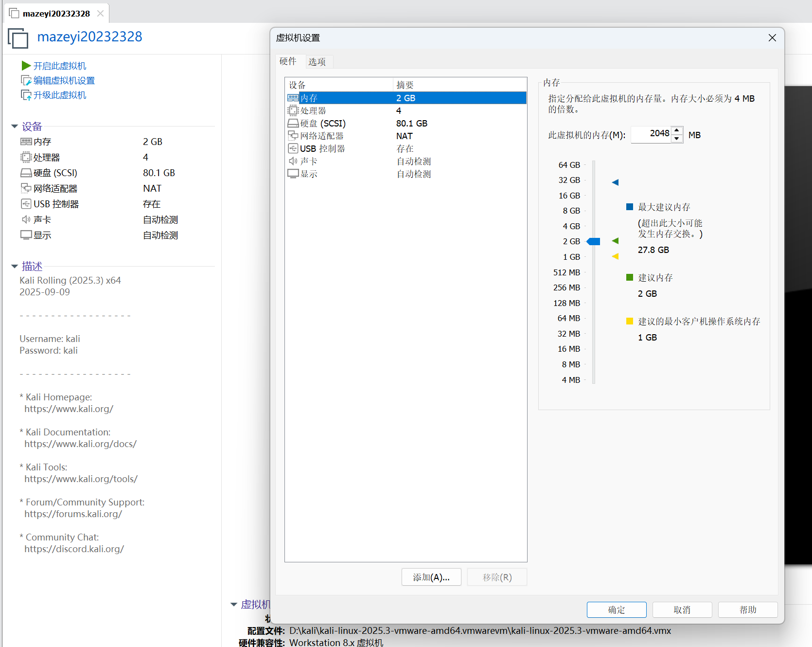
Task: Click the sound card icon in left device panel
Action: (x=26, y=219)
